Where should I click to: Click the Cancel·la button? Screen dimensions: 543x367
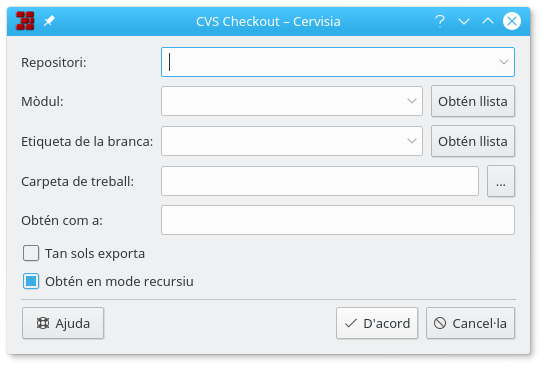470,323
